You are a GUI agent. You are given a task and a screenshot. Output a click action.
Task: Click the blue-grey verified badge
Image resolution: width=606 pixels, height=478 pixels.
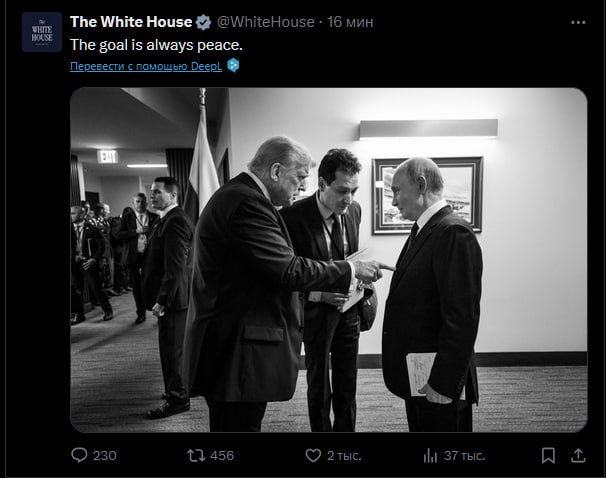pos(203,22)
